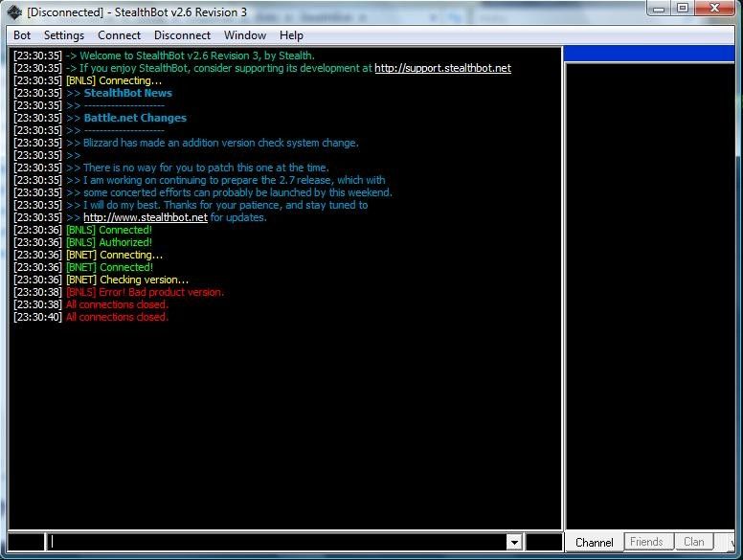Open the support.stealthbot.net link

click(x=442, y=68)
